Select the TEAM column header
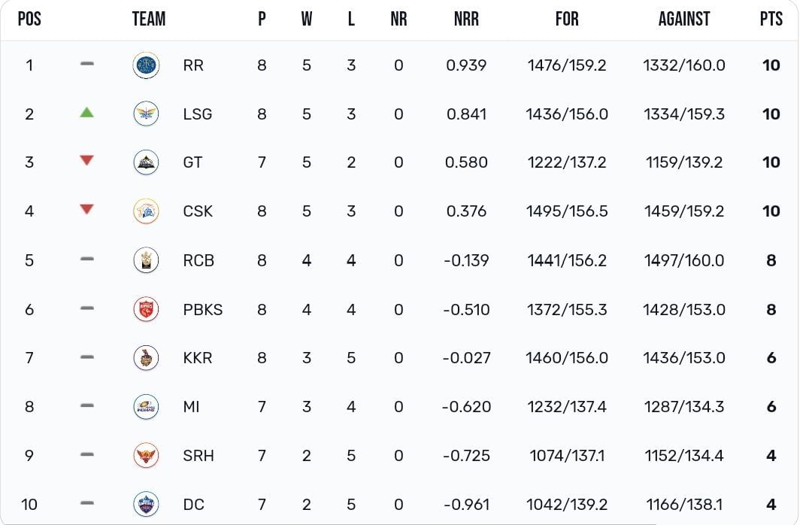Image resolution: width=812 pixels, height=525 pixels. click(x=149, y=19)
